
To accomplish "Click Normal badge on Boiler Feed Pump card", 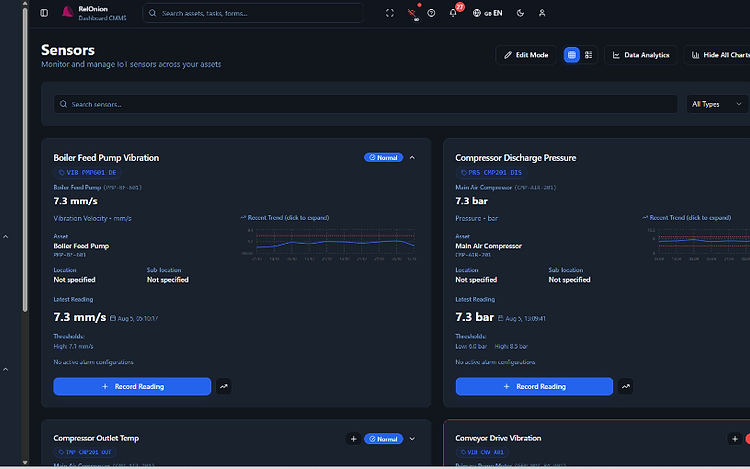I will tap(384, 158).
